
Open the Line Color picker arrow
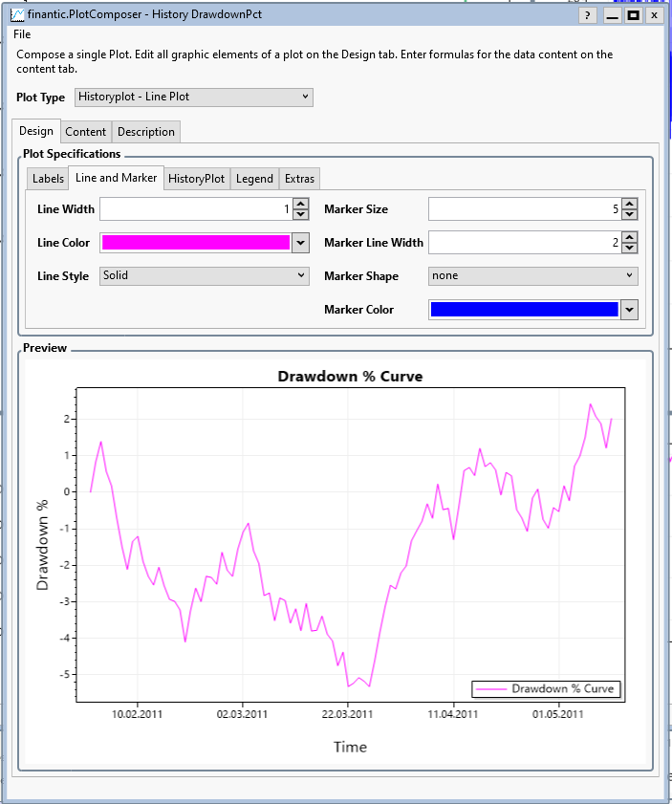pyautogui.click(x=301, y=243)
